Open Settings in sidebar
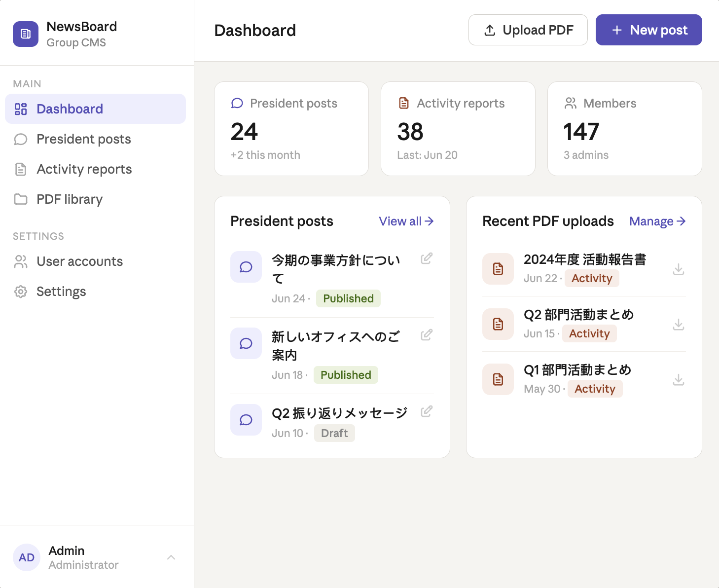This screenshot has height=588, width=719. point(95,292)
